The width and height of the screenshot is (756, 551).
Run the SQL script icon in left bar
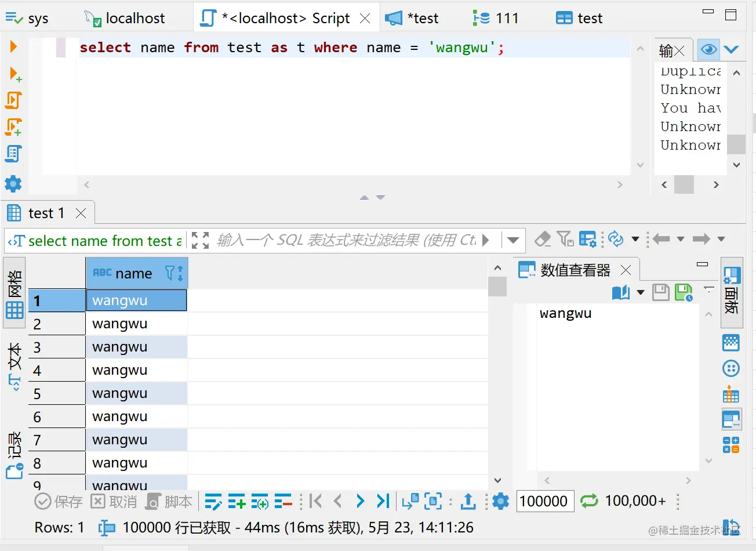coord(13,100)
